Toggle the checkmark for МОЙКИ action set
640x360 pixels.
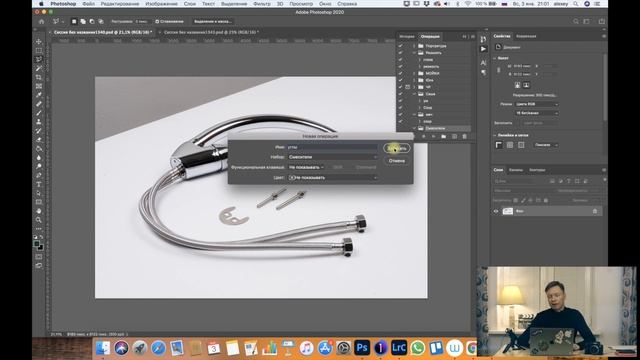click(x=400, y=73)
